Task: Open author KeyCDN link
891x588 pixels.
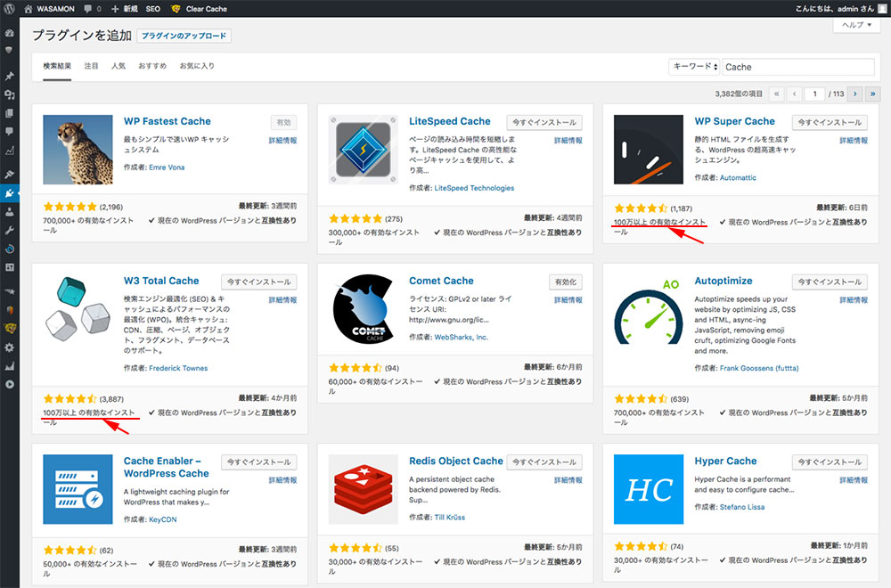Action: (162, 519)
